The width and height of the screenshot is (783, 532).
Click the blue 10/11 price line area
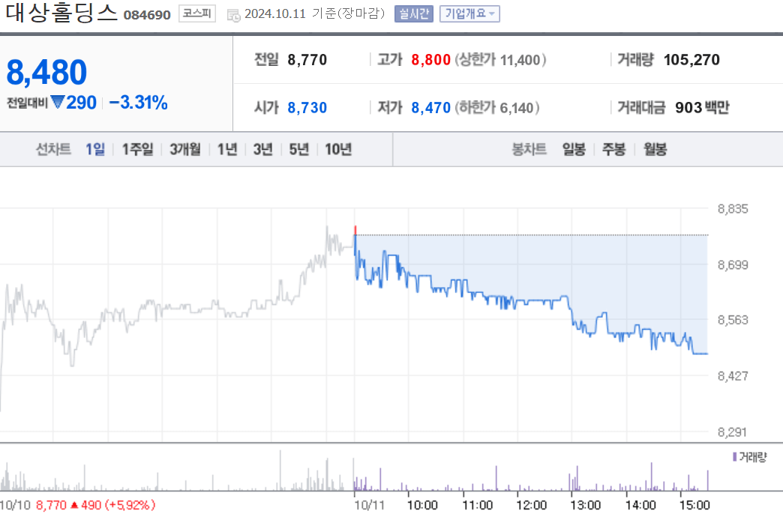click(530, 294)
